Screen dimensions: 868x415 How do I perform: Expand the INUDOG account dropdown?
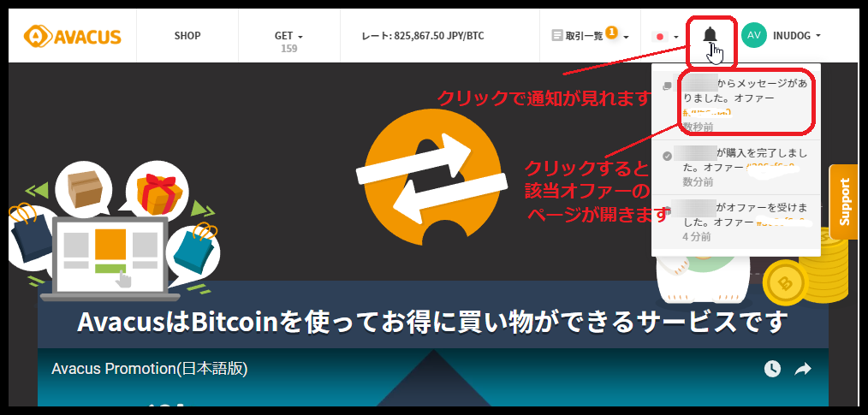coord(797,36)
